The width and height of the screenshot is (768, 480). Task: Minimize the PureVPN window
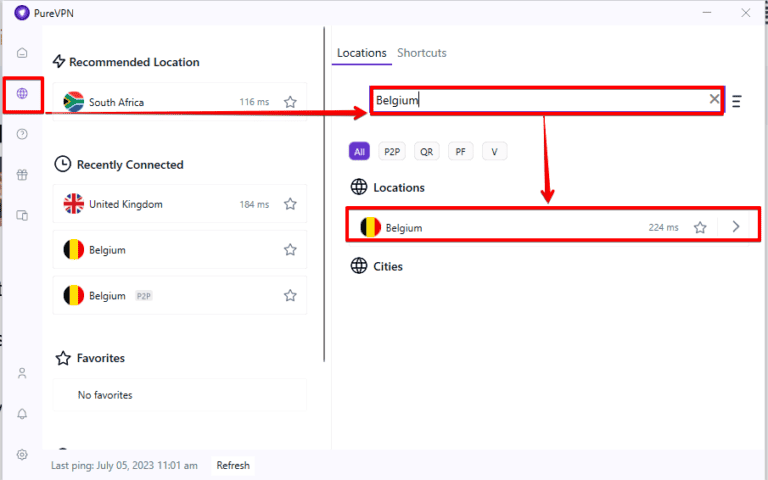coord(707,12)
